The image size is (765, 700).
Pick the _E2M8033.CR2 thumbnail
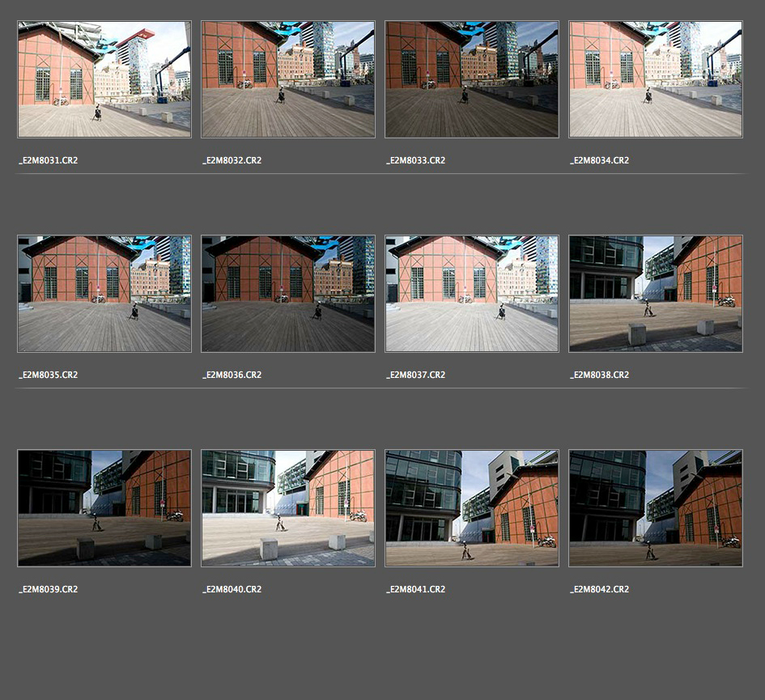(472, 79)
